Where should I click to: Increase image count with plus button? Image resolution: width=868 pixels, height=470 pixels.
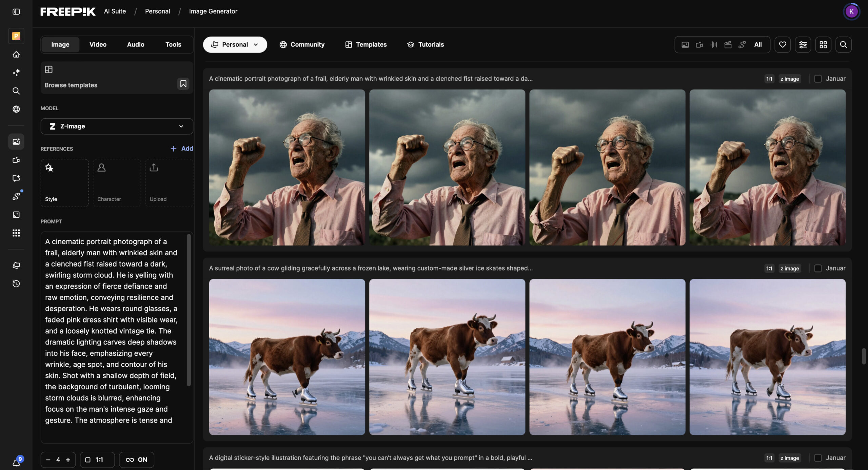click(x=68, y=460)
